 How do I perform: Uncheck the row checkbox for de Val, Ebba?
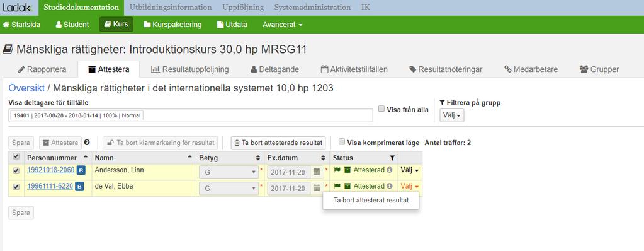pyautogui.click(x=16, y=187)
